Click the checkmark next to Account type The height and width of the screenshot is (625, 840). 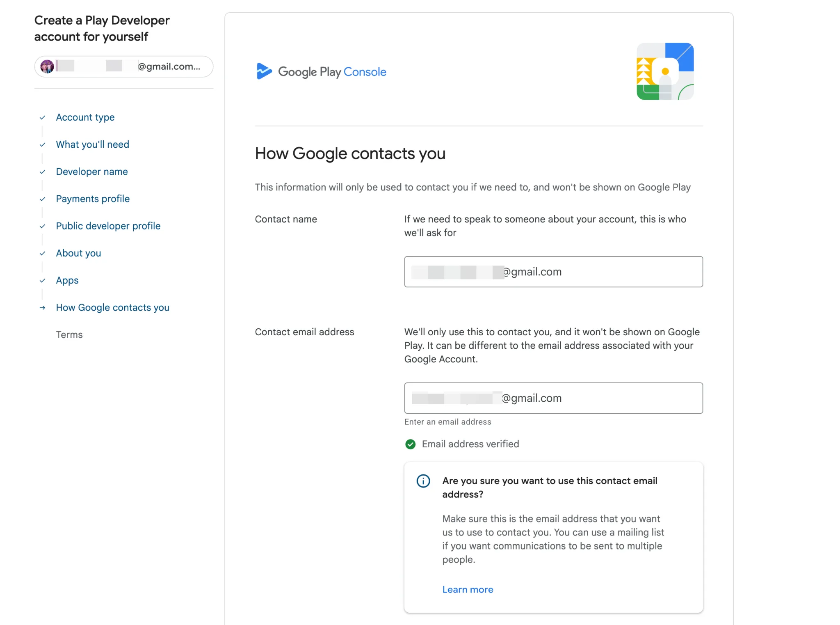(43, 117)
